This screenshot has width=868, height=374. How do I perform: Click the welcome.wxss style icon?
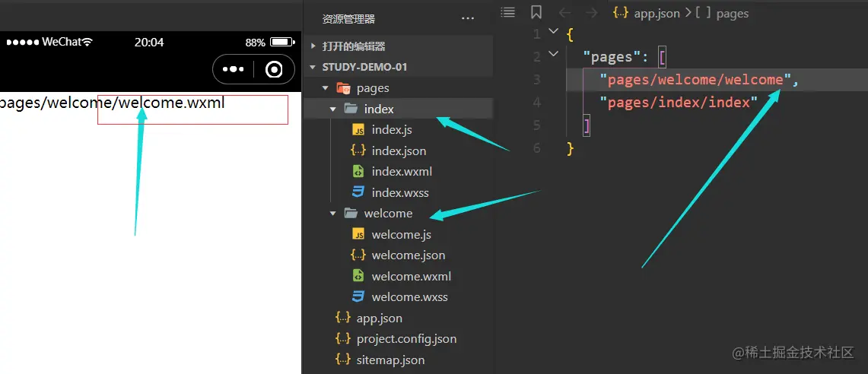[x=358, y=297]
